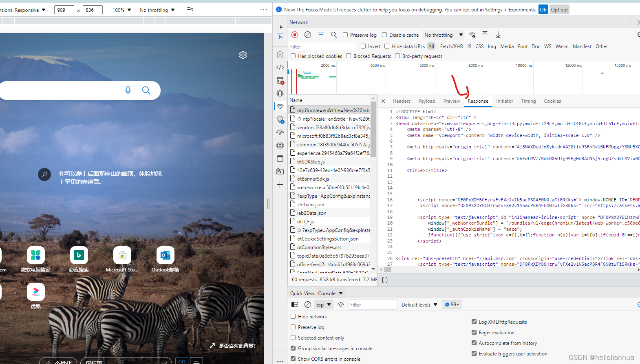Import HAR file upload arrow
Viewport: 640px width, 364px height.
[x=485, y=35]
